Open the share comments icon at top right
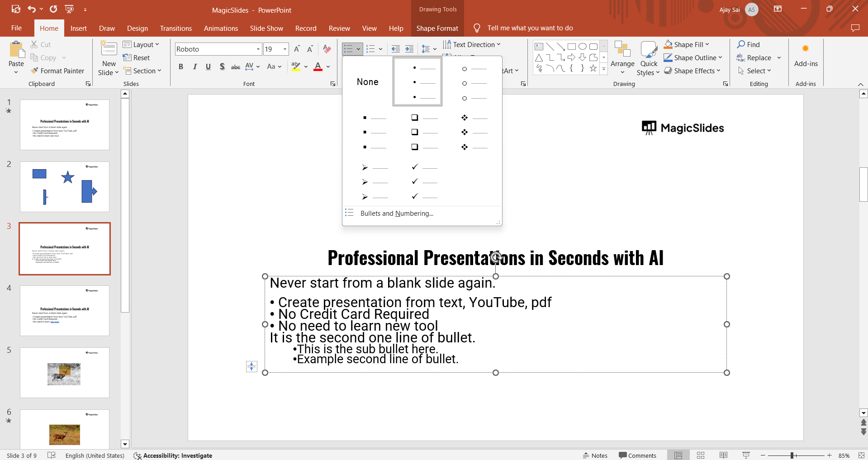Screen dimensions: 868x460 coord(855,28)
